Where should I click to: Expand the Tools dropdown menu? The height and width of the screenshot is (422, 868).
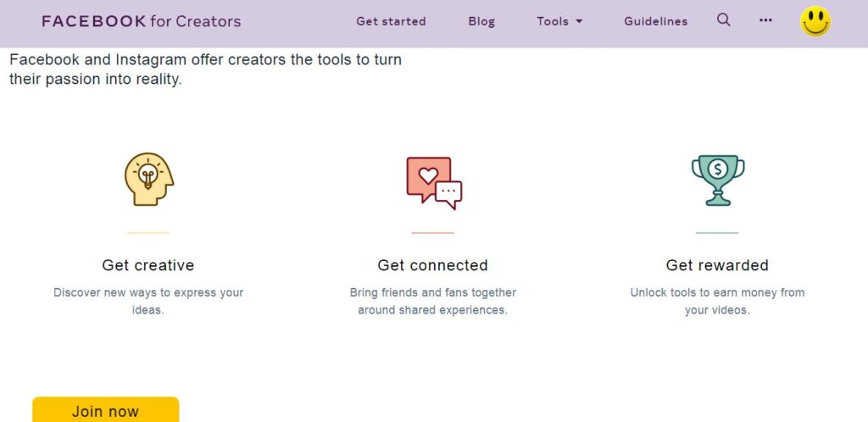click(559, 21)
